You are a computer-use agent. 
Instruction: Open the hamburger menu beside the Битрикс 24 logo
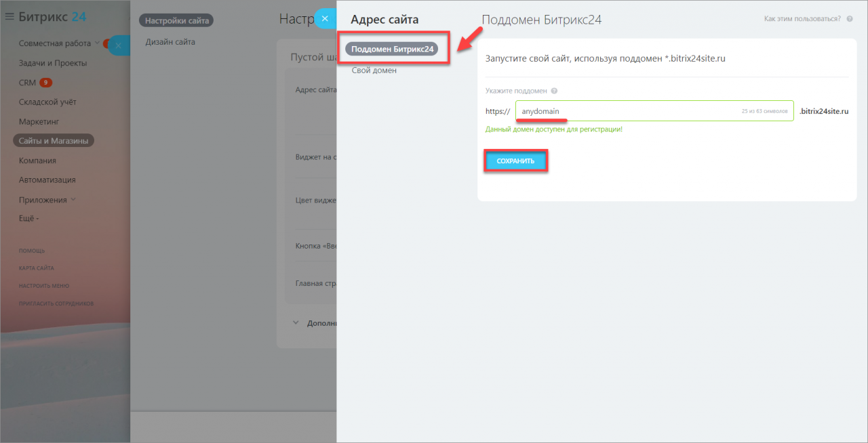(9, 17)
